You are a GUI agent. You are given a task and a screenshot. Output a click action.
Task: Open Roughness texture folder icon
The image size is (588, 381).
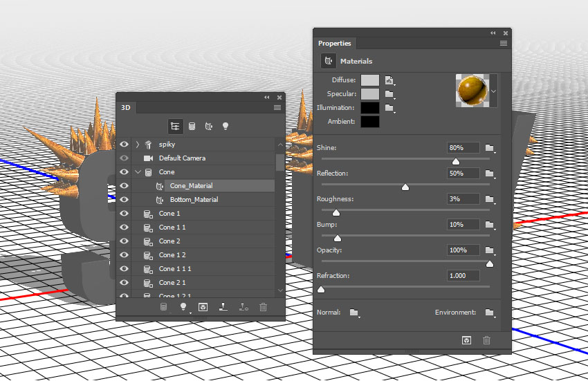pos(490,198)
